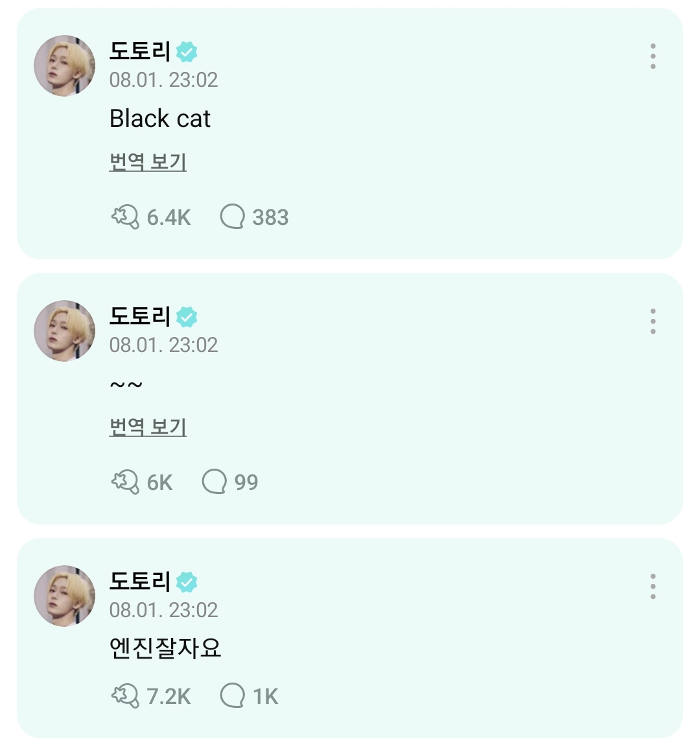
Task: Click 번역 보기 under "Black cat"
Action: tap(148, 162)
